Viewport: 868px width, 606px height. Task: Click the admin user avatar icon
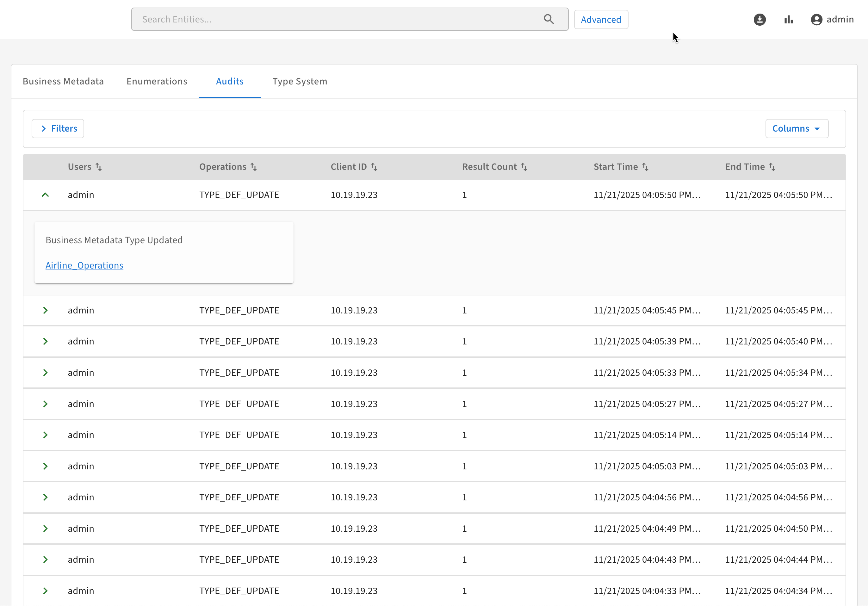pyautogui.click(x=816, y=19)
